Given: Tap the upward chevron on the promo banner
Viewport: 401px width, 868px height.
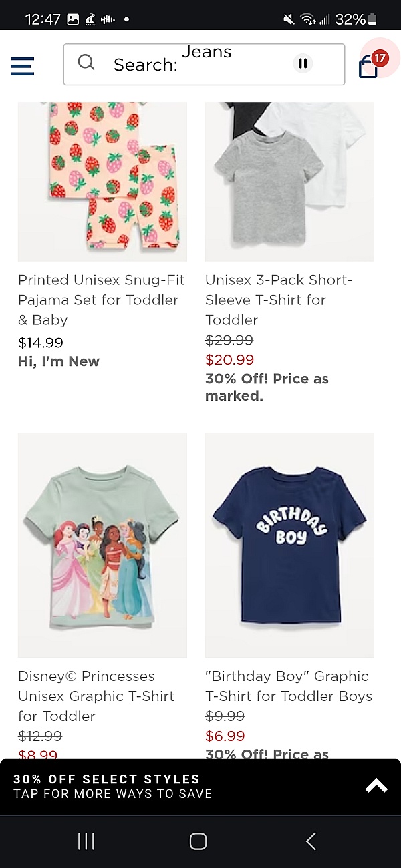Looking at the screenshot, I should (x=375, y=785).
